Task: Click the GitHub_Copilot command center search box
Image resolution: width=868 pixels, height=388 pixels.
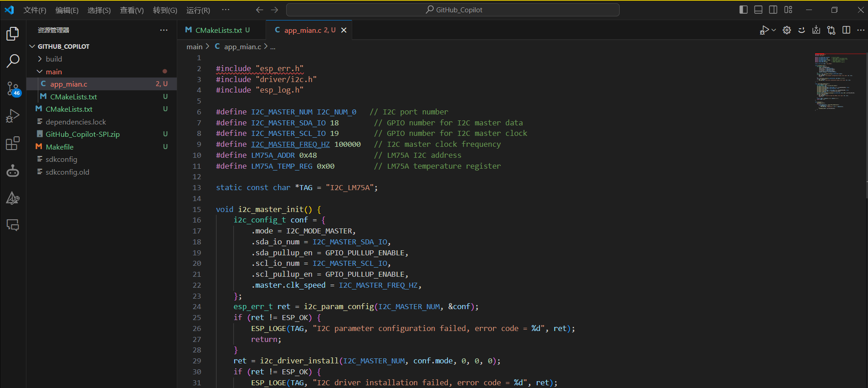Action: click(x=452, y=10)
